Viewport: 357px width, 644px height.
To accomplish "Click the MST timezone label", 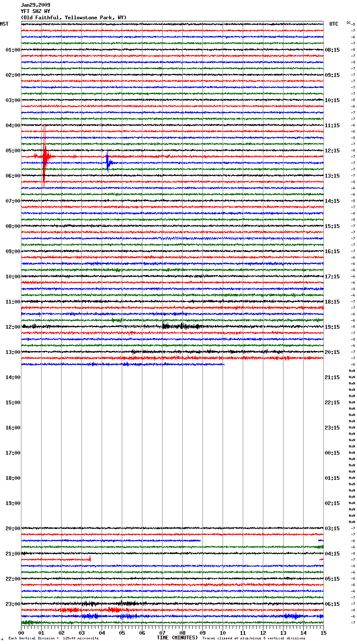I will coord(4,24).
